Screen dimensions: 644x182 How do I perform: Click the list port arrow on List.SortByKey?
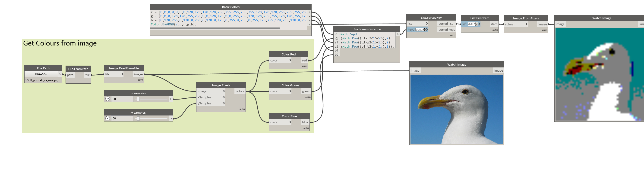(x=427, y=24)
